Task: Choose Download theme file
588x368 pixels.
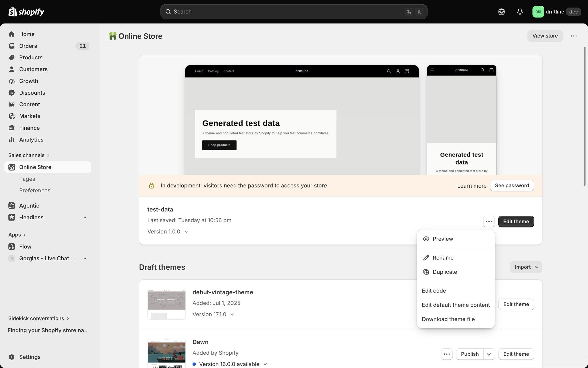Action: coord(456,319)
